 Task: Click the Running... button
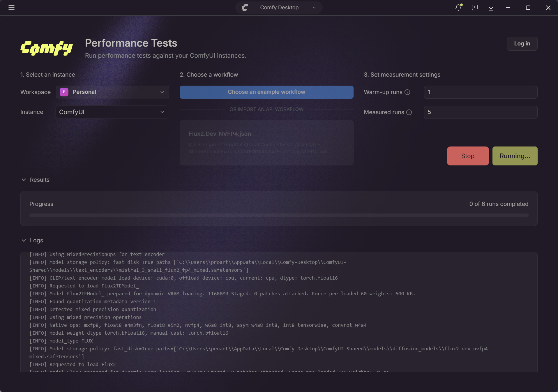(515, 156)
